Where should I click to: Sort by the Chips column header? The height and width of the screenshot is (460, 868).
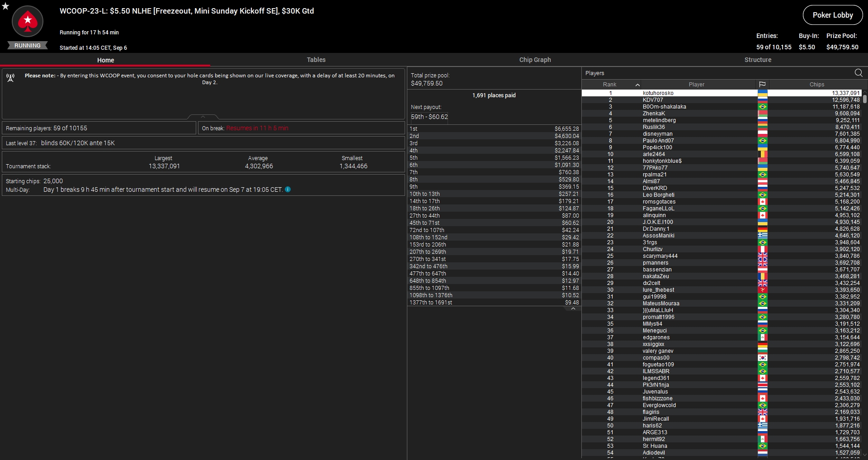pos(816,85)
